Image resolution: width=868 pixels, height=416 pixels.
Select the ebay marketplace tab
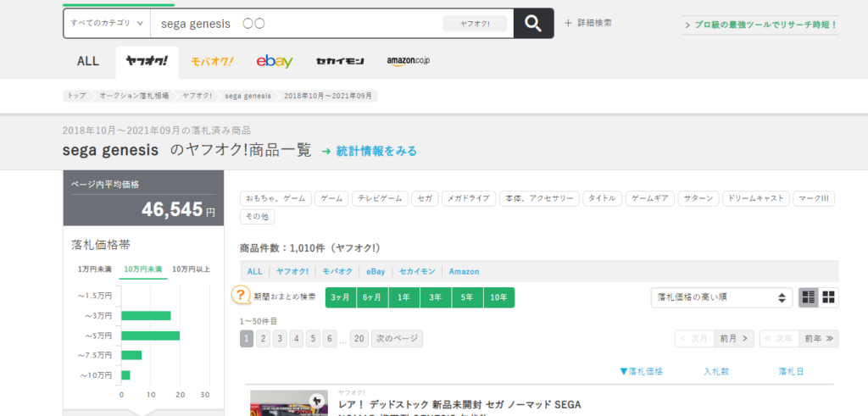pos(275,61)
